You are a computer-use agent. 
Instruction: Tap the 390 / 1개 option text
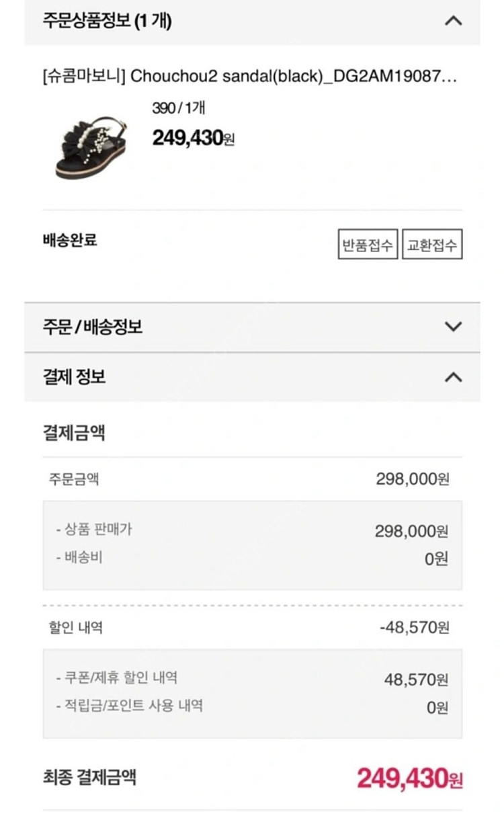click(x=179, y=108)
